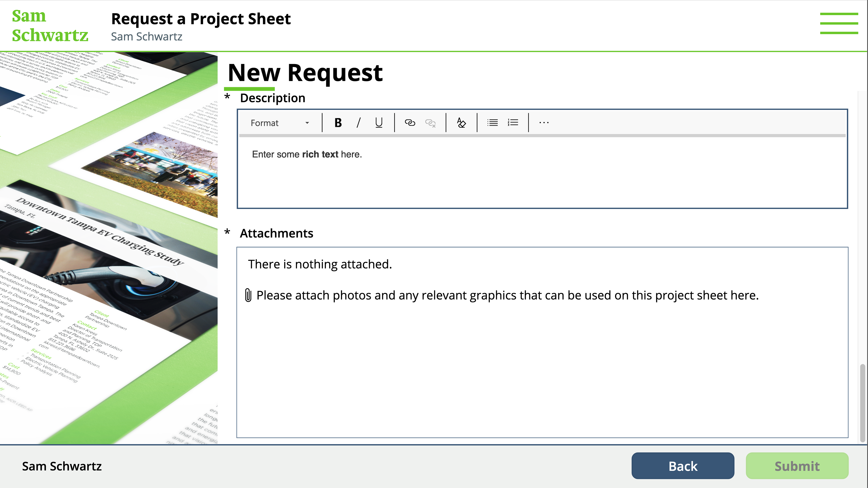Open the more options ellipsis menu
This screenshot has width=868, height=488.
point(544,123)
